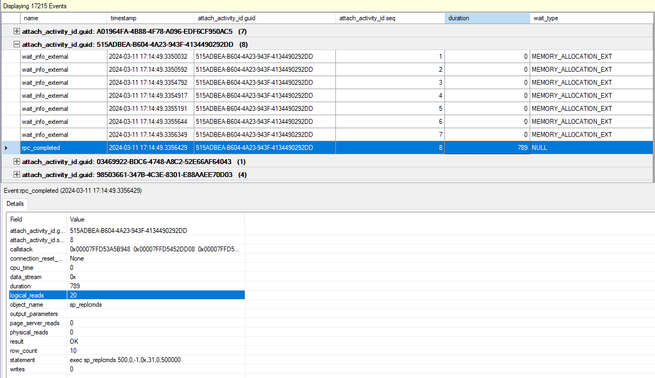Select duration cell showing 789 in grid
Image resolution: width=655 pixels, height=378 pixels.
click(487, 148)
